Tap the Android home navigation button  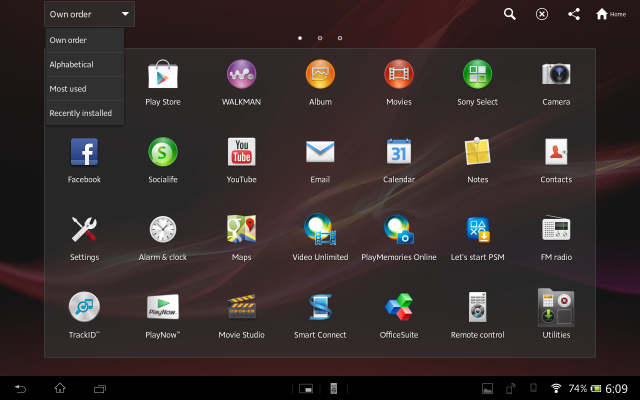60,388
